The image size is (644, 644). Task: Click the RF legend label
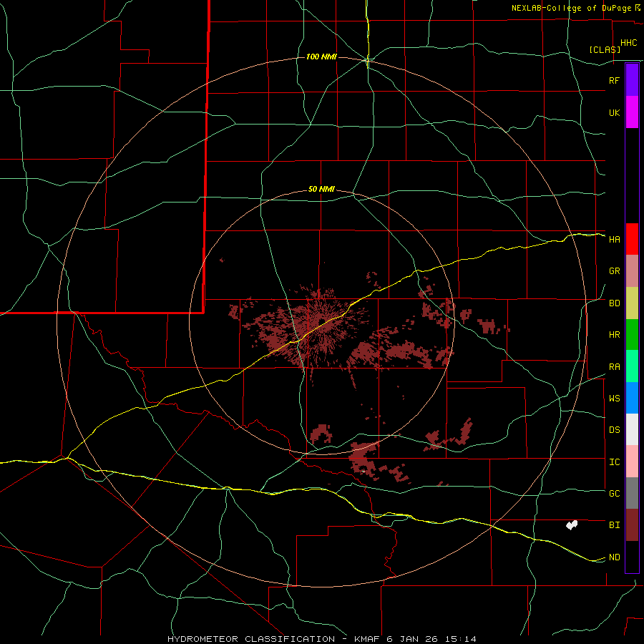coord(614,80)
